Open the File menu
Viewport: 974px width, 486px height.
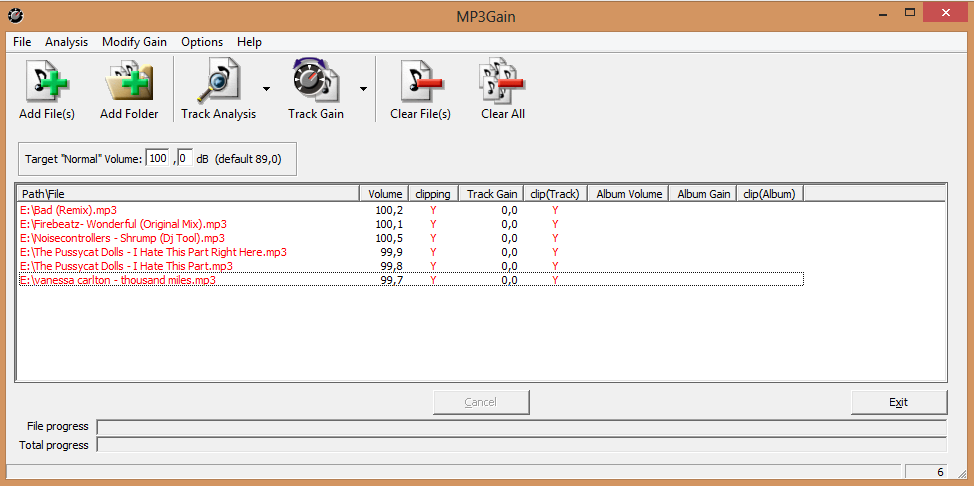pos(22,42)
